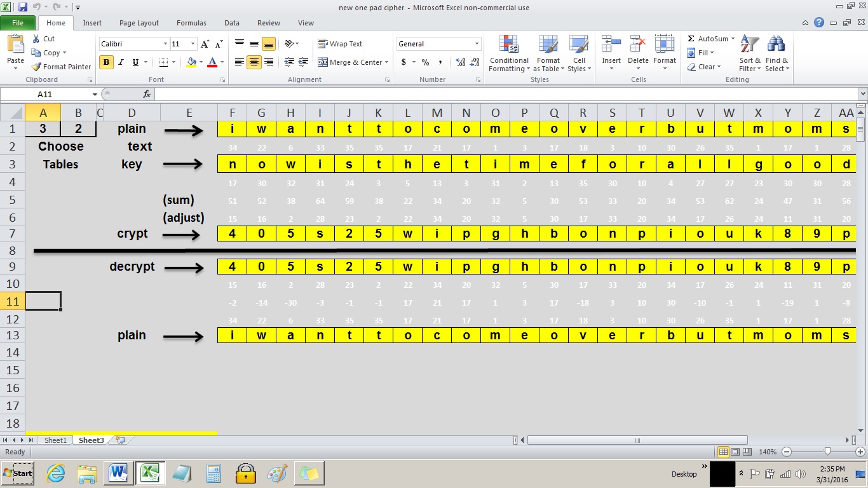Toggle Bottom Align
Image resolution: width=868 pixels, height=488 pixels.
[x=269, y=44]
